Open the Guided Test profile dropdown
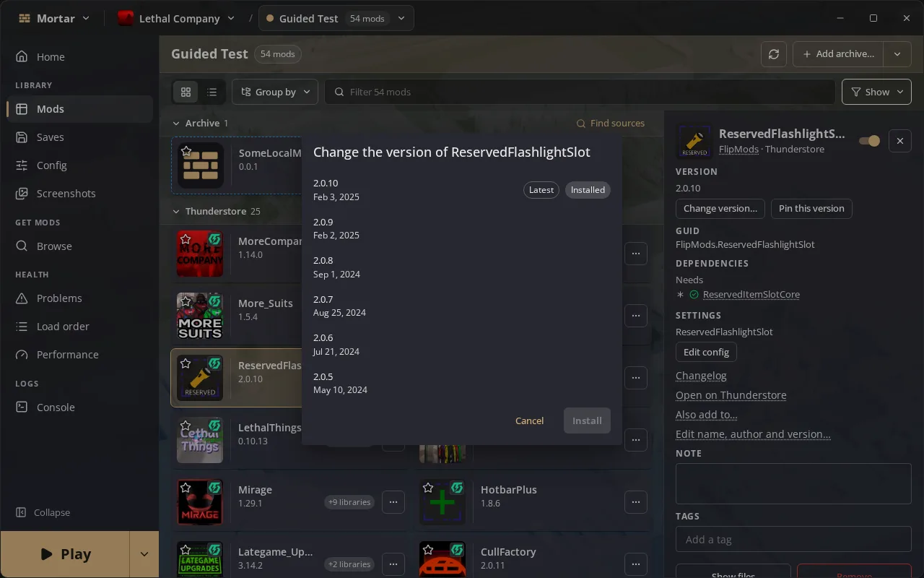This screenshot has height=578, width=924. [336, 18]
